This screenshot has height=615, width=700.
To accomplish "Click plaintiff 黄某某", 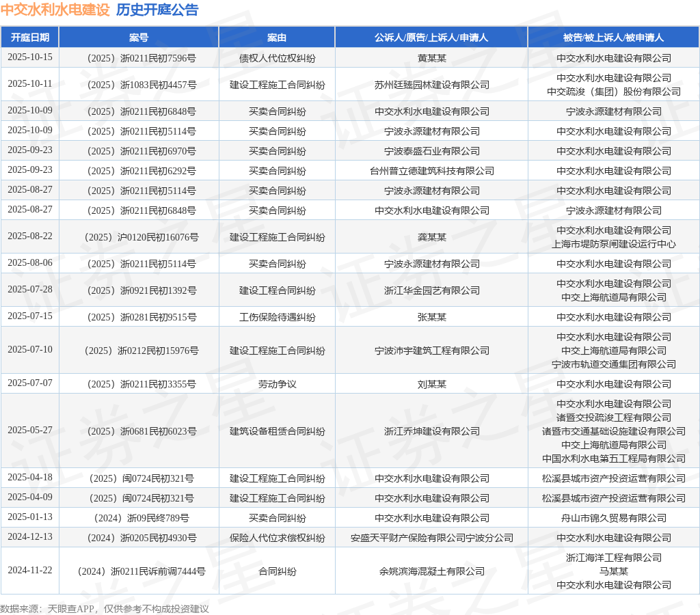I will click(432, 58).
